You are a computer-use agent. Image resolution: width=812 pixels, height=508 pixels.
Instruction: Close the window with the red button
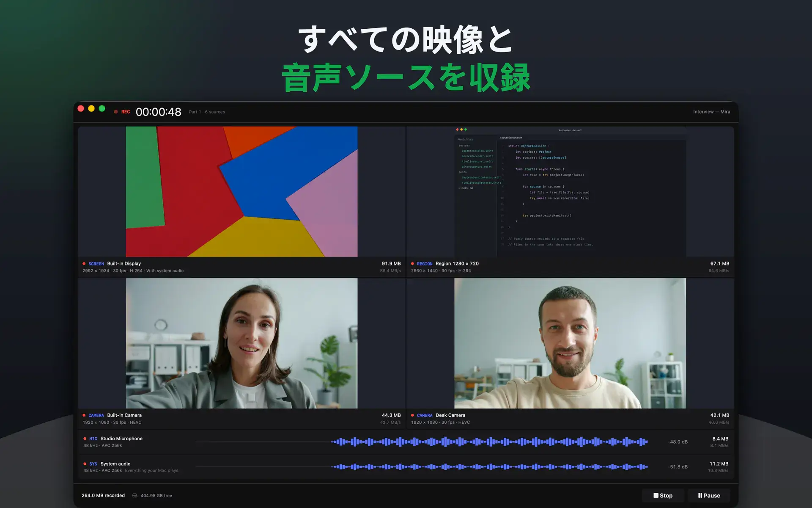point(81,108)
